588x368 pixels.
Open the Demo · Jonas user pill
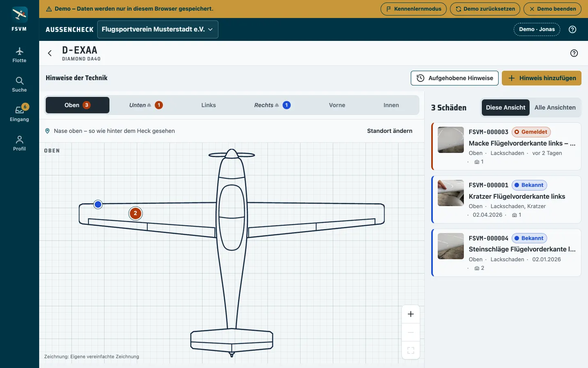[x=537, y=29]
